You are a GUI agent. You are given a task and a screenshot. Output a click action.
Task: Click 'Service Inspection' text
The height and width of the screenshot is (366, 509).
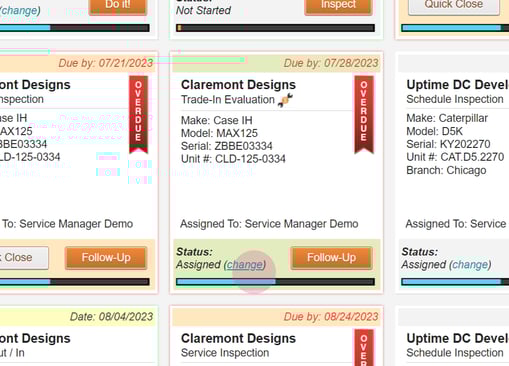coord(225,353)
